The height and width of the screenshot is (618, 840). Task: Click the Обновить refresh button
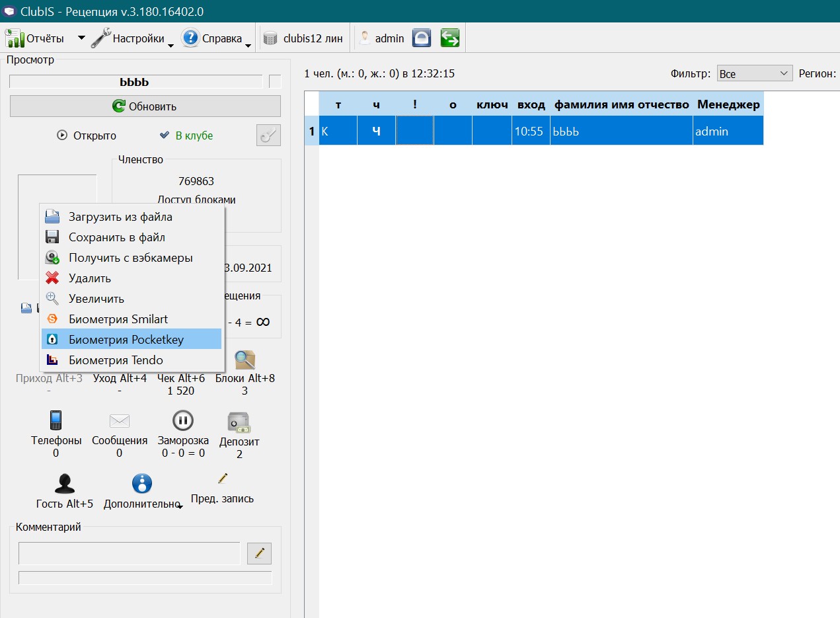[145, 106]
